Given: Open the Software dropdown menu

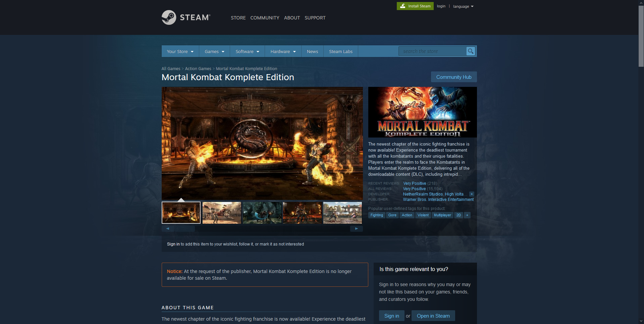Looking at the screenshot, I should pos(247,51).
